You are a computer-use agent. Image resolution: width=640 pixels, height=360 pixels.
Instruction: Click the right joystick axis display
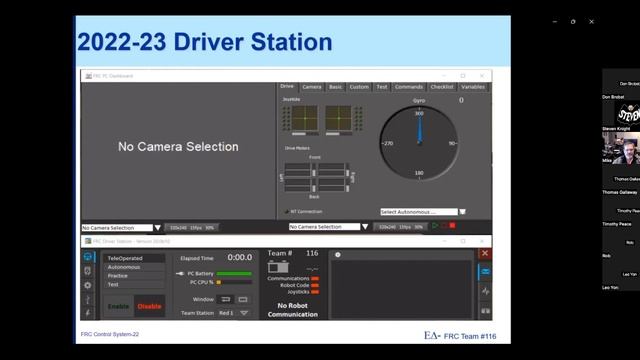click(338, 118)
